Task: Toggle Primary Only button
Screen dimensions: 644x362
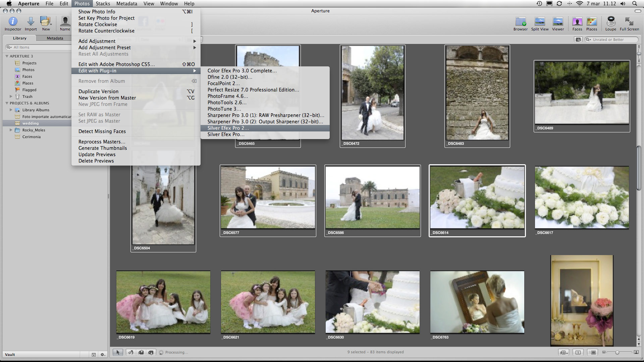Action: click(x=578, y=352)
